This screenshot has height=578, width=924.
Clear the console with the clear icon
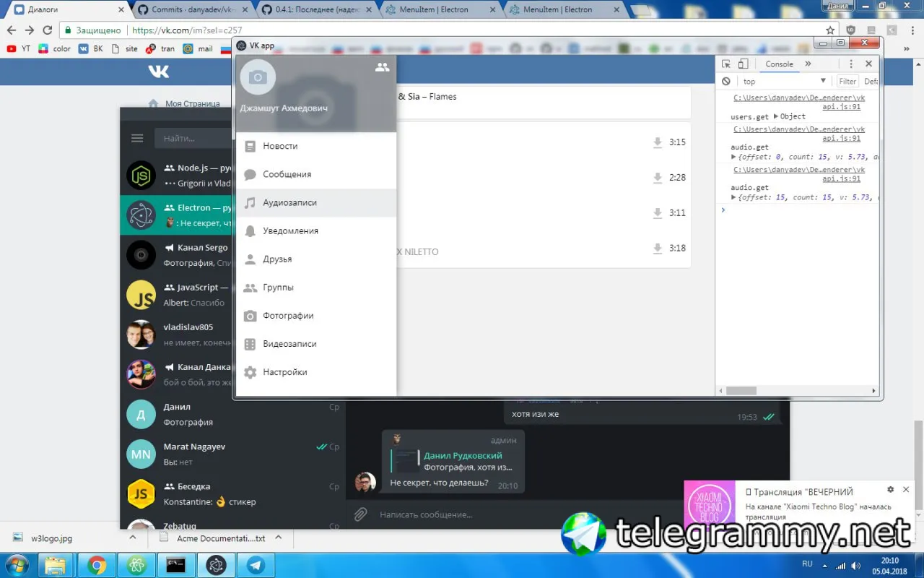[x=726, y=82]
